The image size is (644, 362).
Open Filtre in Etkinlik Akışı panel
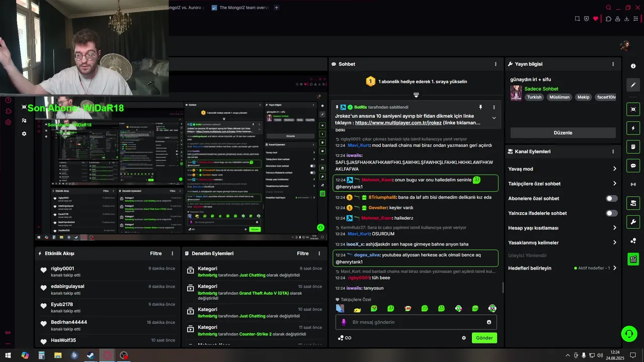tap(156, 253)
